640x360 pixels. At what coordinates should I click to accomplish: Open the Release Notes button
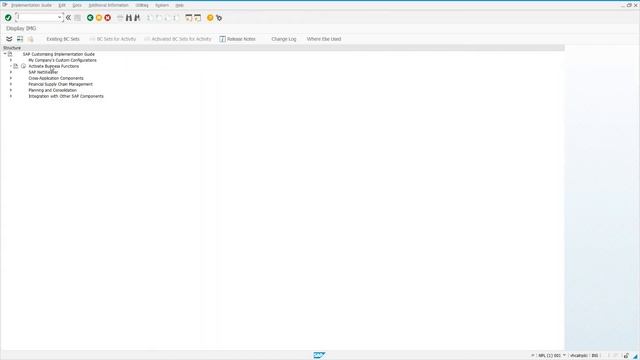pyautogui.click(x=238, y=39)
